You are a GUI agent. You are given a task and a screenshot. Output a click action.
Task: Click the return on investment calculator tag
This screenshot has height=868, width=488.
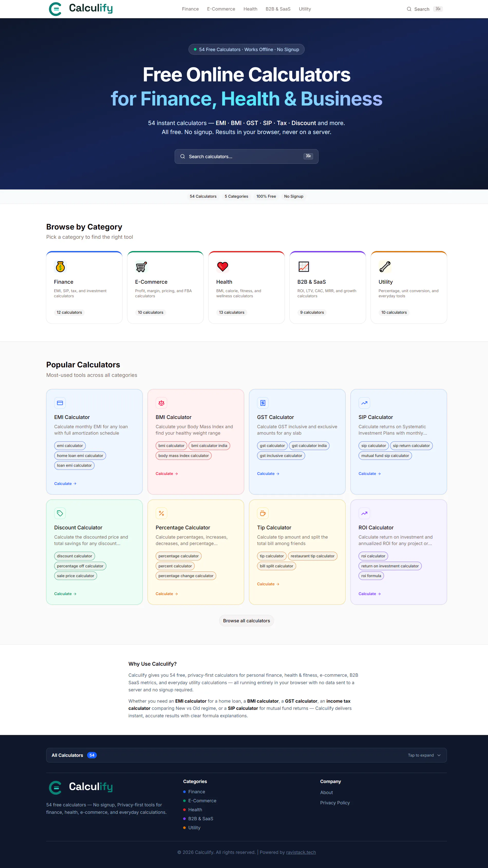click(x=390, y=566)
